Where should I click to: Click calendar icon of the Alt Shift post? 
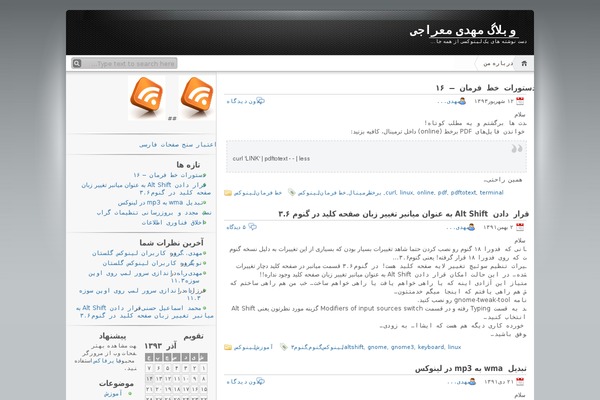520,227
